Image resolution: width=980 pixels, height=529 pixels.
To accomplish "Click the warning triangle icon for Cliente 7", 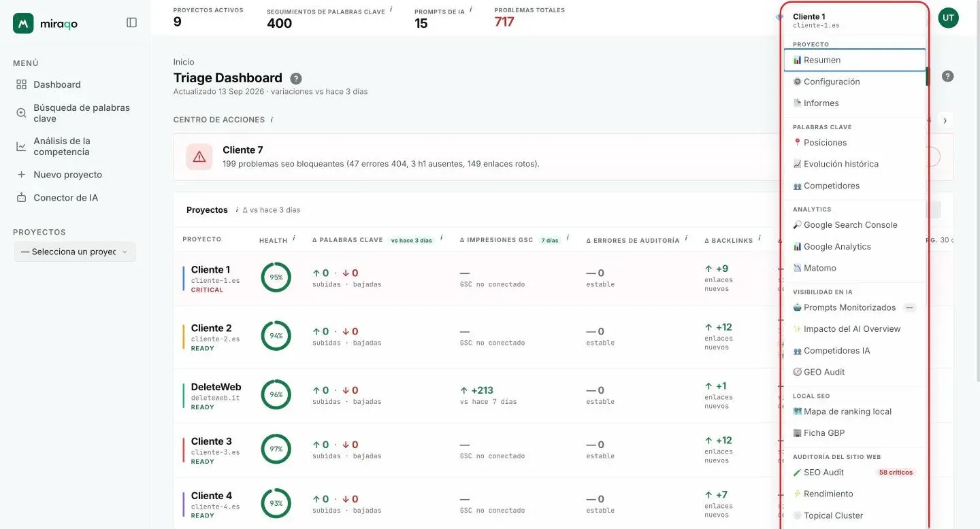I will [199, 157].
